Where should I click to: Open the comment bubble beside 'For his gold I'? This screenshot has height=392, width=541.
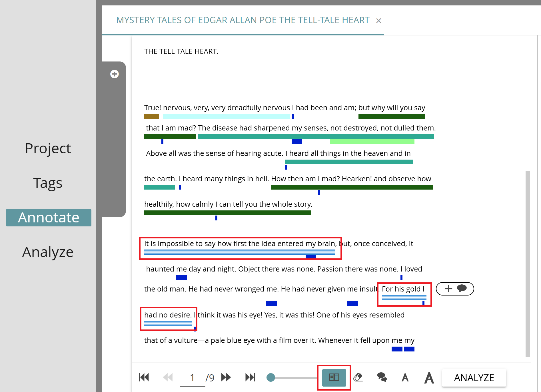[x=462, y=289]
